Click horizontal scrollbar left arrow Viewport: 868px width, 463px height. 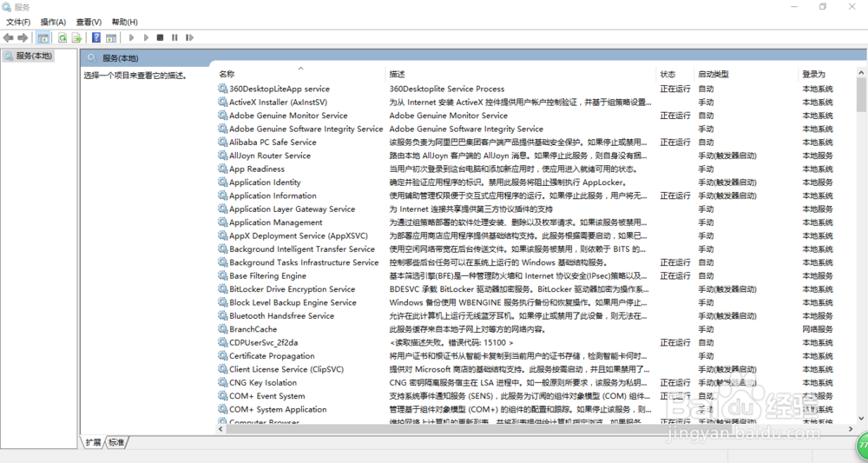(220, 428)
